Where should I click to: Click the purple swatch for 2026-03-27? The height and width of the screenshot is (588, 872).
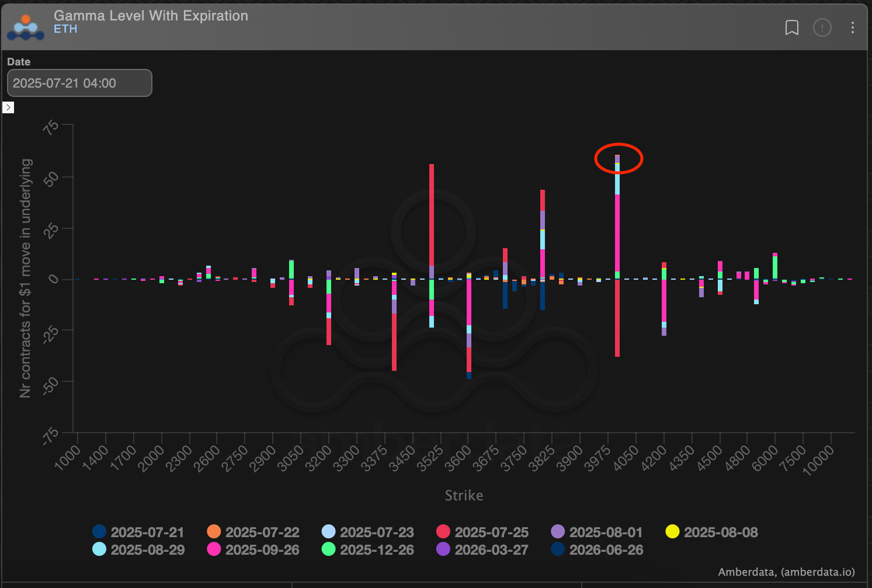443,549
